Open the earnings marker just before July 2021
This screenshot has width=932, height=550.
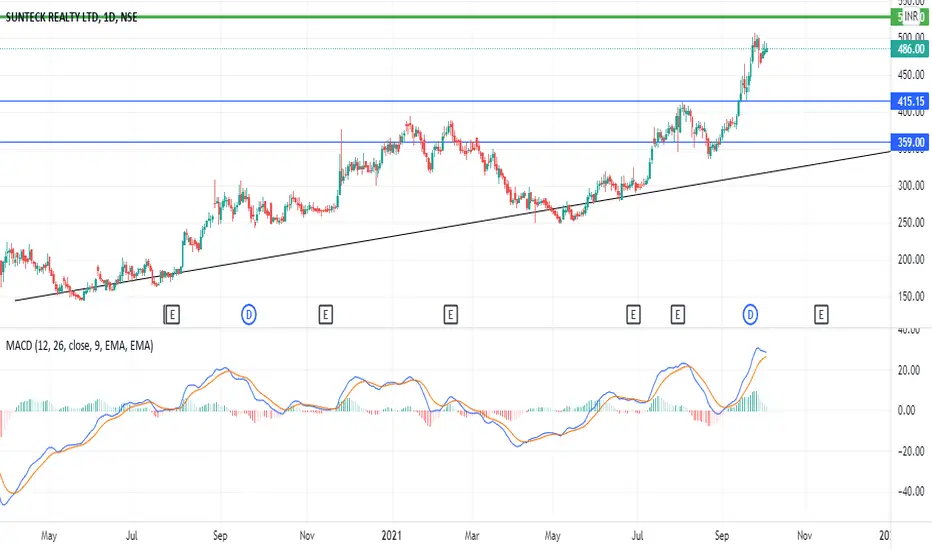pos(633,315)
